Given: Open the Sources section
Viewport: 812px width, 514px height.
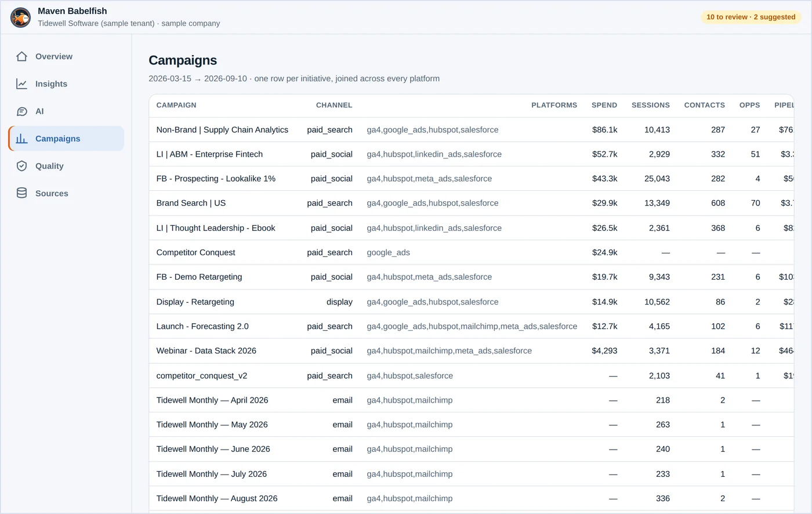Looking at the screenshot, I should click(x=66, y=193).
